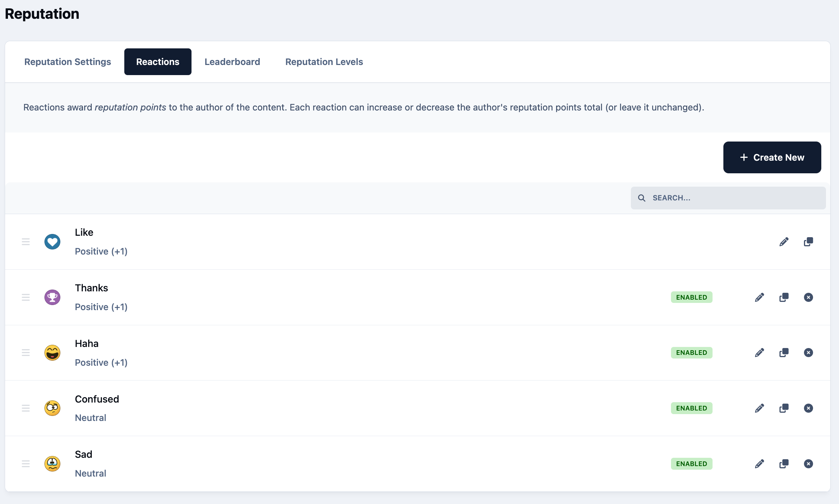The height and width of the screenshot is (504, 839).
Task: Toggle the Haha ENABLED status badge
Action: (x=692, y=353)
